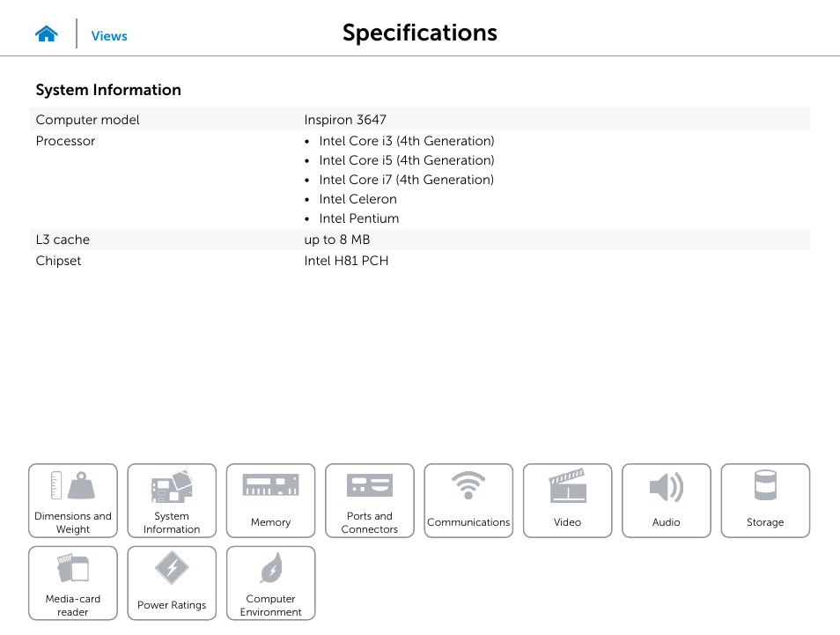840x635 pixels.
Task: Open the Audio speaker tile
Action: [x=667, y=500]
